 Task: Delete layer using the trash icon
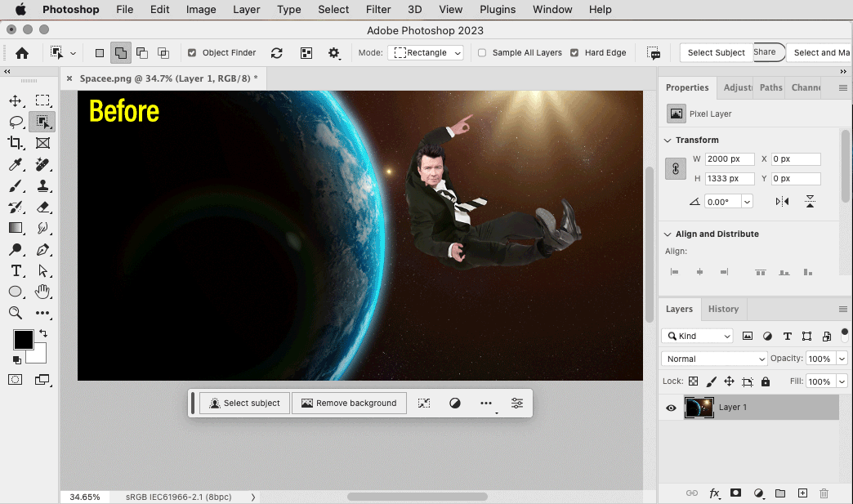click(824, 493)
